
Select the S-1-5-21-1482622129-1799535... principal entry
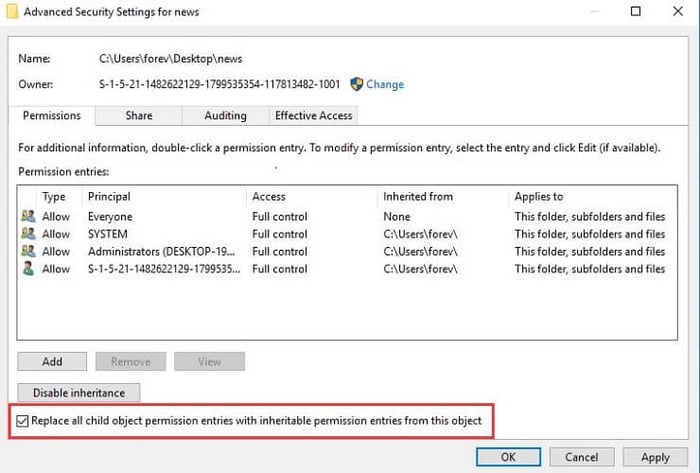point(164,269)
